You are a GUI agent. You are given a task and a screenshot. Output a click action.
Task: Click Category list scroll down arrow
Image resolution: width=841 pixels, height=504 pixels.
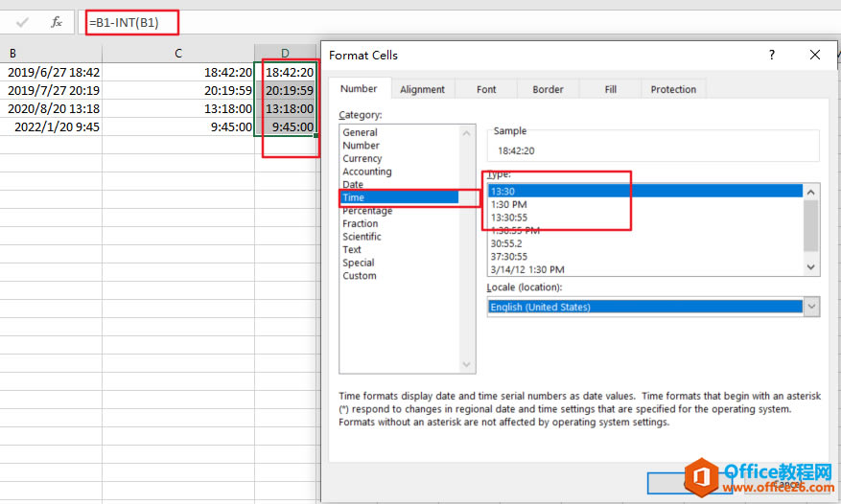pyautogui.click(x=467, y=365)
